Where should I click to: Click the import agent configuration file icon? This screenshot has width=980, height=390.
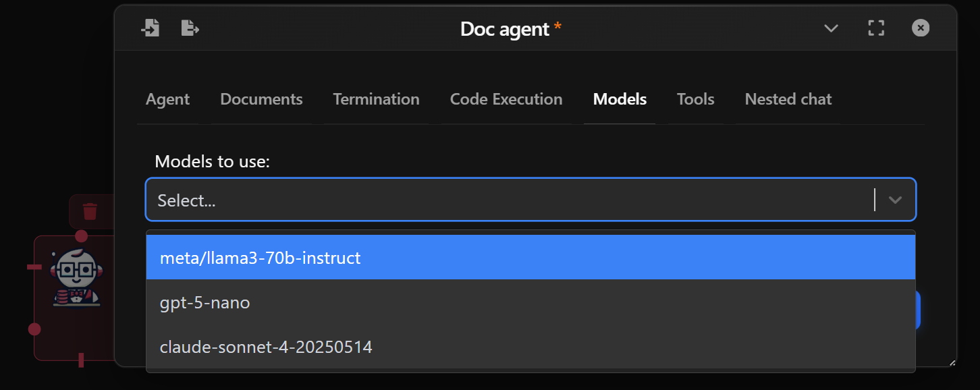coord(151,28)
